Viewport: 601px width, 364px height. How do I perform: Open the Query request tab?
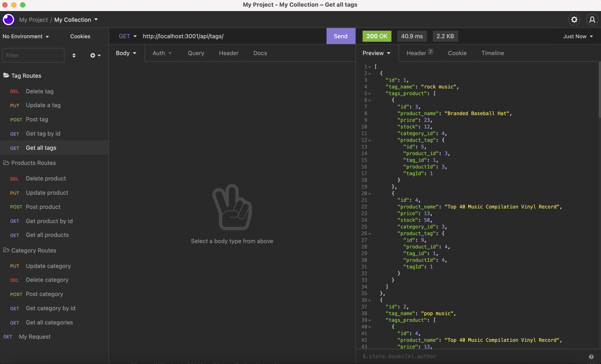196,53
